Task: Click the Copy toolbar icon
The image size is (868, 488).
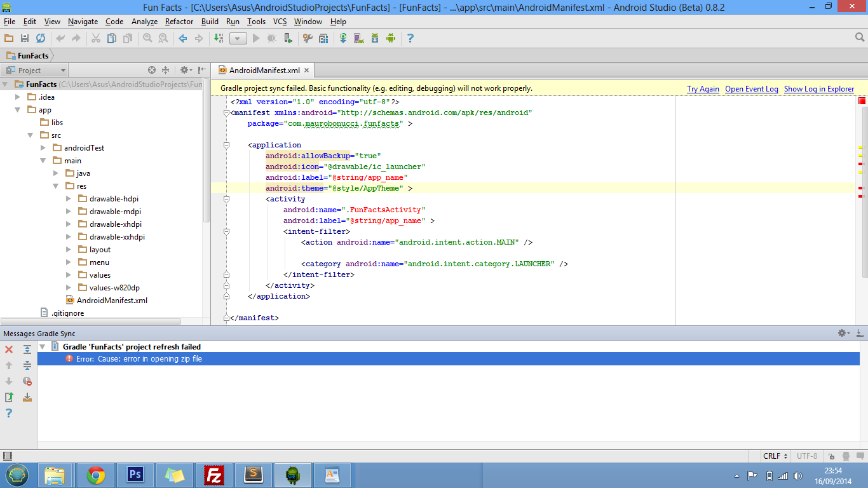Action: (112, 38)
